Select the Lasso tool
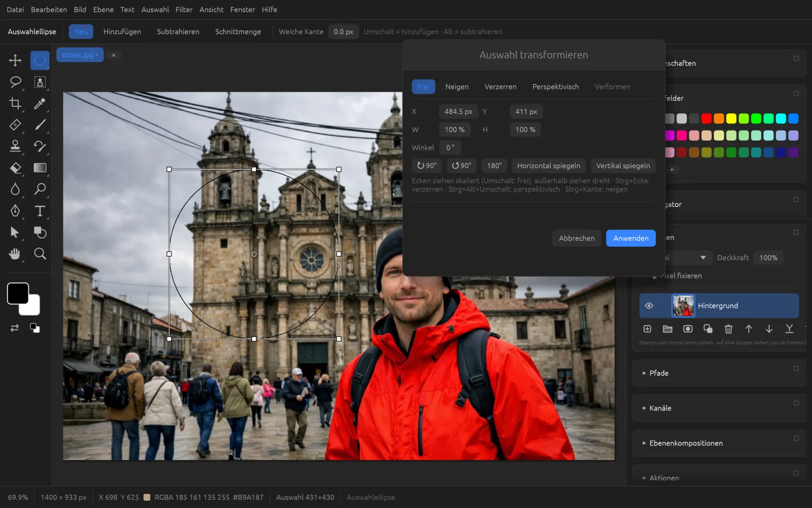This screenshot has height=508, width=812. tap(15, 82)
